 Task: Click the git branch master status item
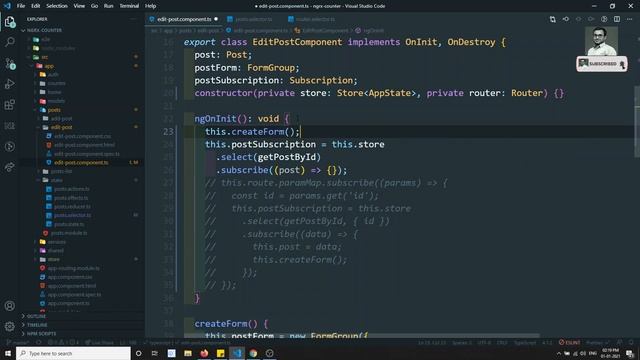tap(18, 342)
